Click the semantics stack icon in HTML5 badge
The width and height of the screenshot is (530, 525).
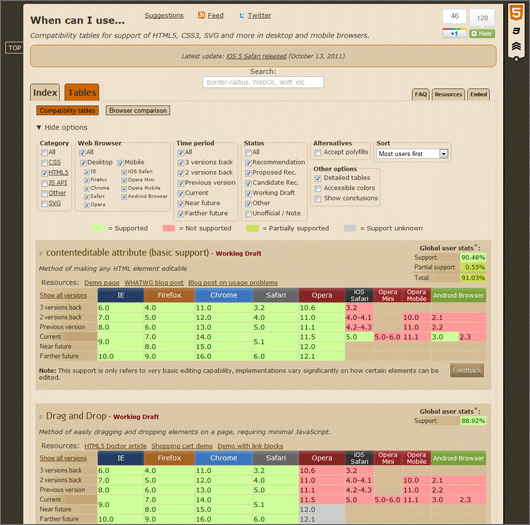[516, 46]
